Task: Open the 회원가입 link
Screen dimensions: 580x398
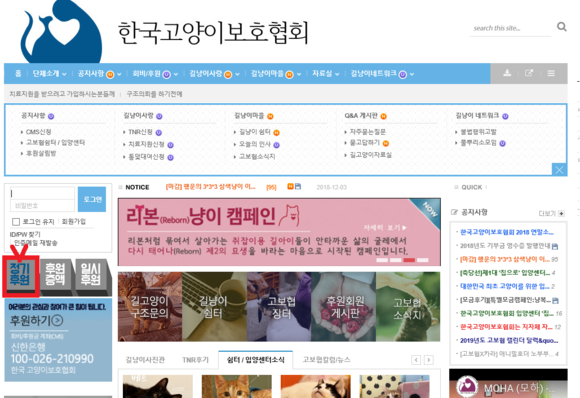Action: point(73,222)
